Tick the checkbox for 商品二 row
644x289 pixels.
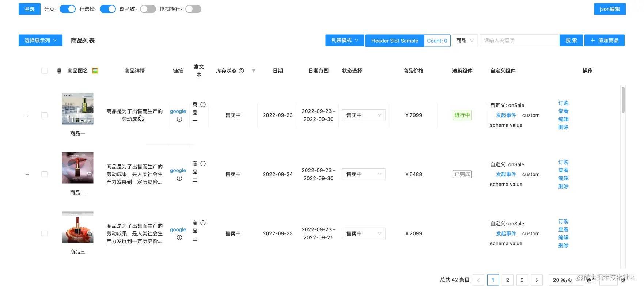(x=44, y=174)
